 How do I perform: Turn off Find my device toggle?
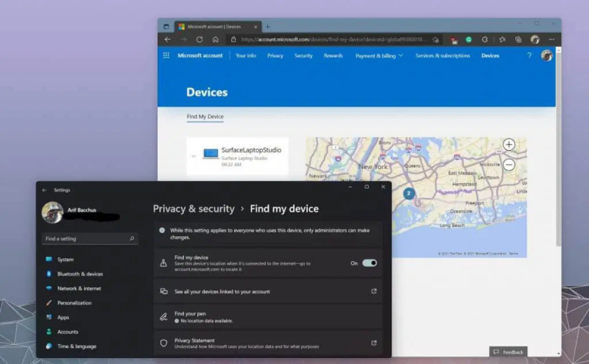coord(369,263)
